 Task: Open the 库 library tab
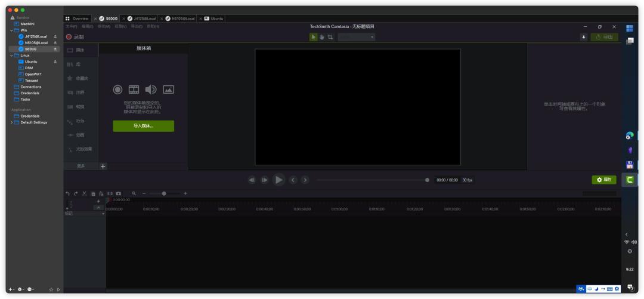pos(81,64)
